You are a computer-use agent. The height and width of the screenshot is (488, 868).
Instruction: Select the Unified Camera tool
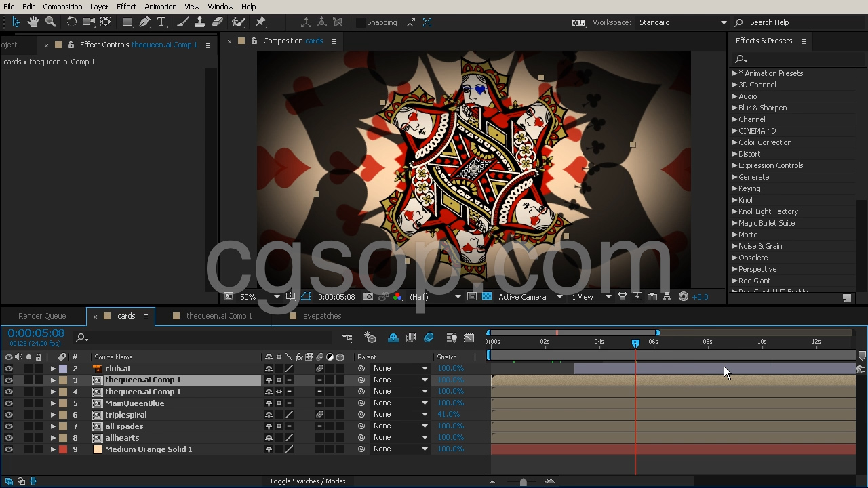88,22
